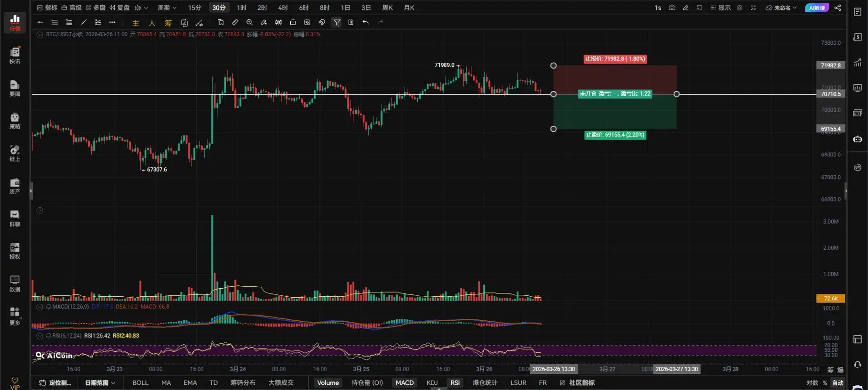Open the 策略 strategy section

tap(15, 121)
